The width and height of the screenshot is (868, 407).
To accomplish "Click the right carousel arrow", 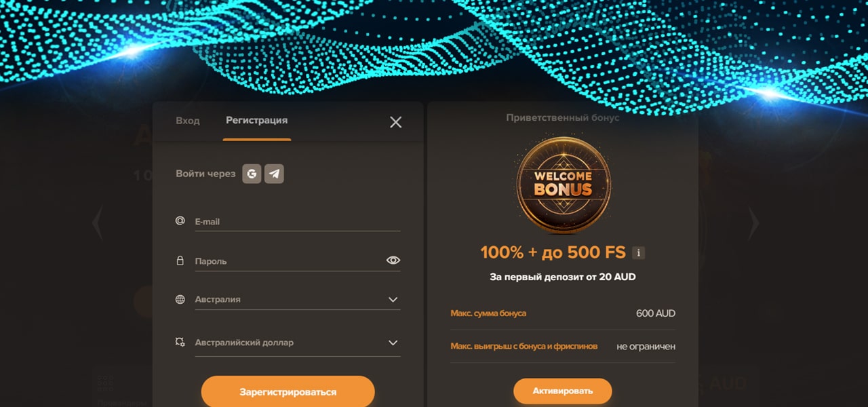I will (x=753, y=222).
